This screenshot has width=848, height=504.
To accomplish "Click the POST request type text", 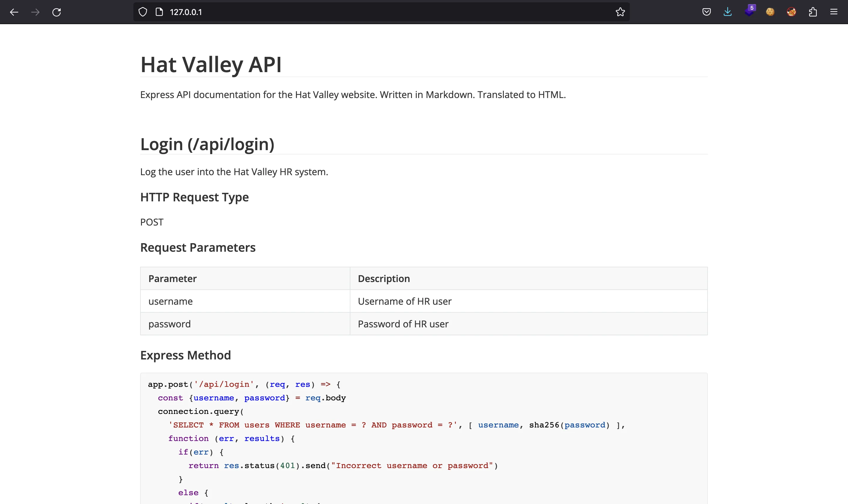I will click(x=152, y=222).
